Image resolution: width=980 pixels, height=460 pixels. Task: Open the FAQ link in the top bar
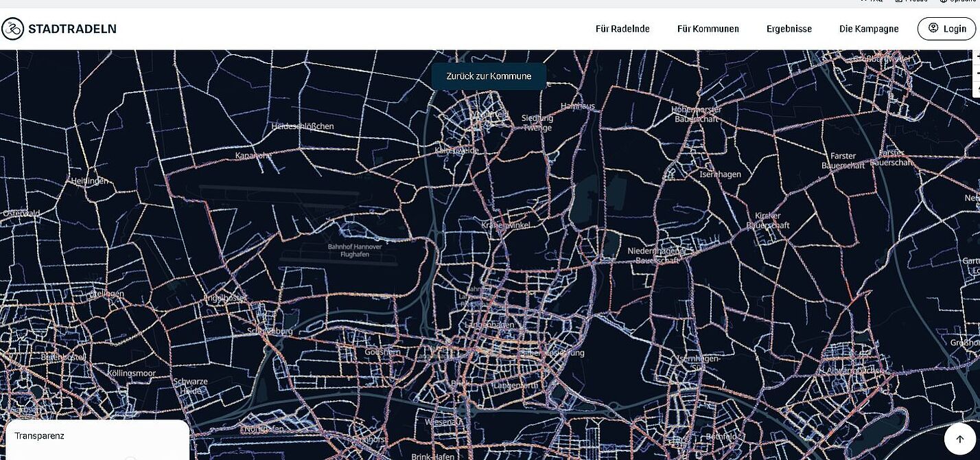coord(873,1)
